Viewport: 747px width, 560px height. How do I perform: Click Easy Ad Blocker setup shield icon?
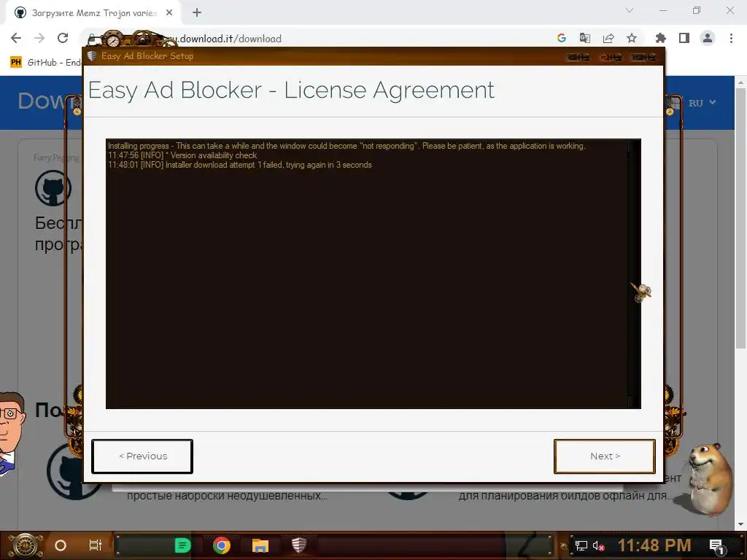92,55
